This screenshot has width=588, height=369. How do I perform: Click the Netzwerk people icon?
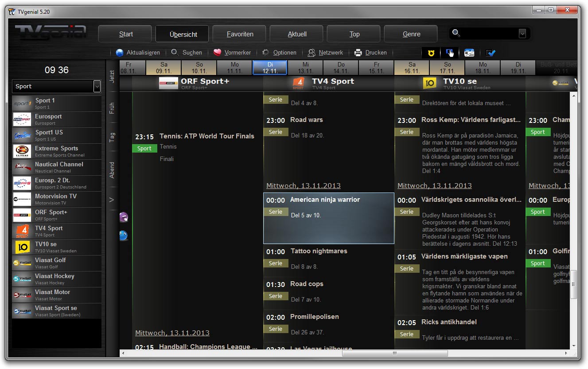pyautogui.click(x=312, y=52)
